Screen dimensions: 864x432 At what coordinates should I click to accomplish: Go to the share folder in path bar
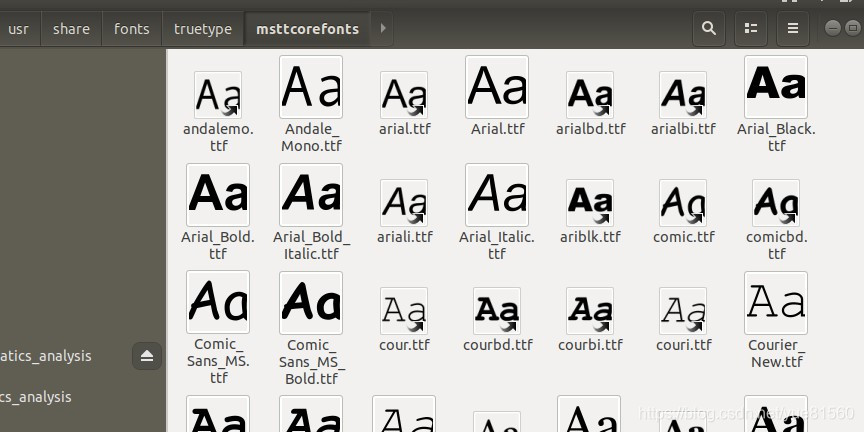click(x=71, y=29)
